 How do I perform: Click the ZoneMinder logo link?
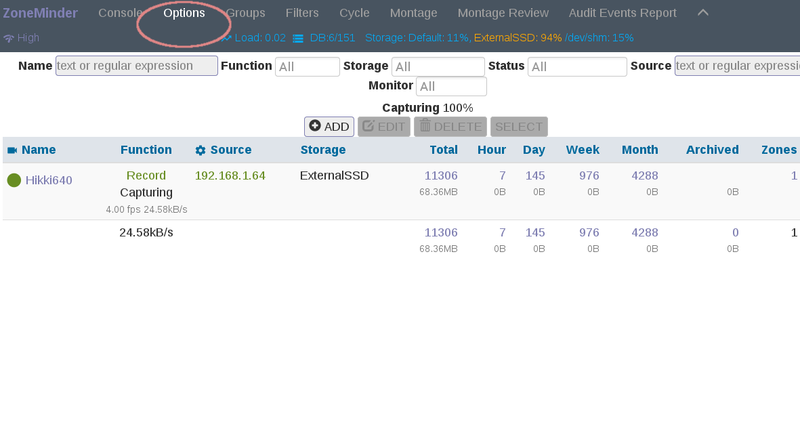pos(42,13)
